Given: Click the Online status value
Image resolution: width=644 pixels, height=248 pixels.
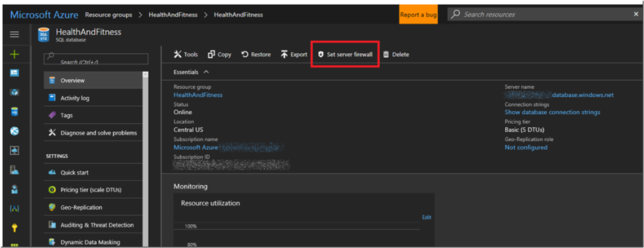Looking at the screenshot, I should click(x=183, y=112).
